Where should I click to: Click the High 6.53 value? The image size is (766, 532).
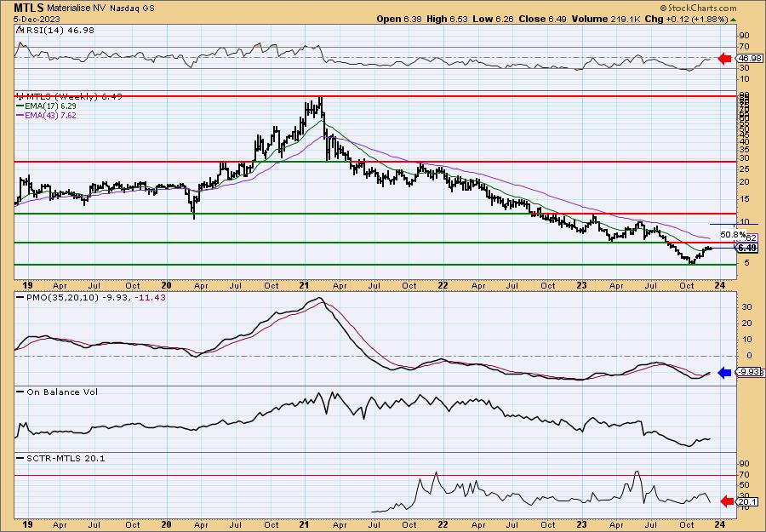point(447,19)
